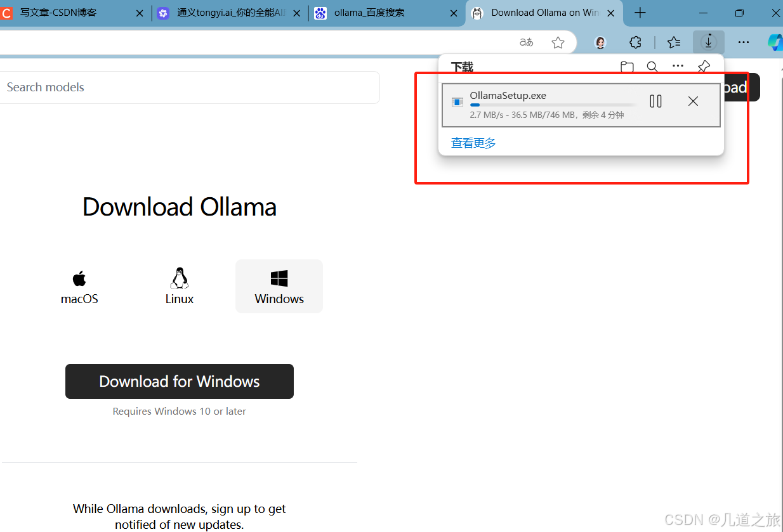The height and width of the screenshot is (532, 783).
Task: Restore down the browser window
Action: (739, 13)
